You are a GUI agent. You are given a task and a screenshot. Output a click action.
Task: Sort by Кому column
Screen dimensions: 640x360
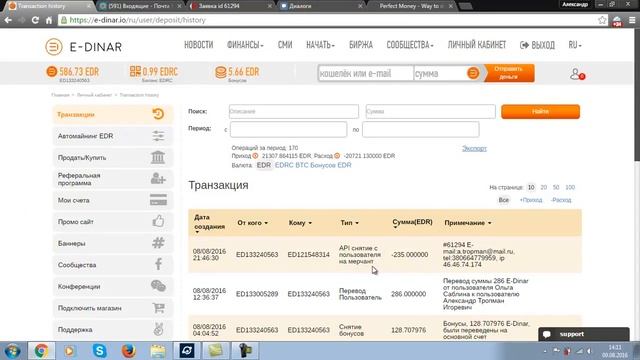[x=300, y=223]
